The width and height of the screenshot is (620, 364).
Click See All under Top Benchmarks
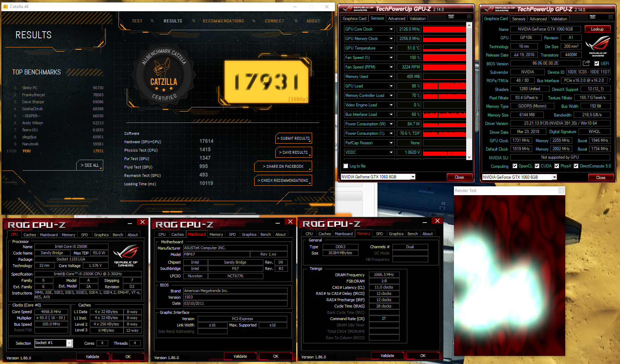(x=90, y=165)
